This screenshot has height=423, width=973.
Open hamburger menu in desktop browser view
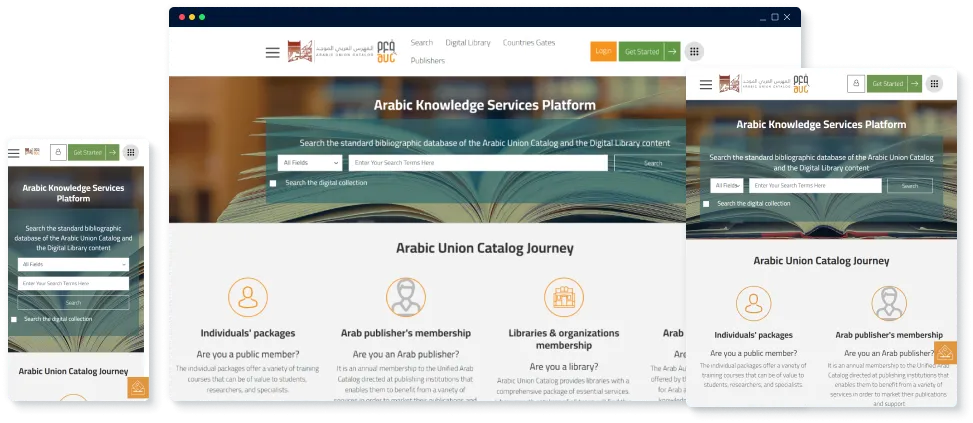272,53
